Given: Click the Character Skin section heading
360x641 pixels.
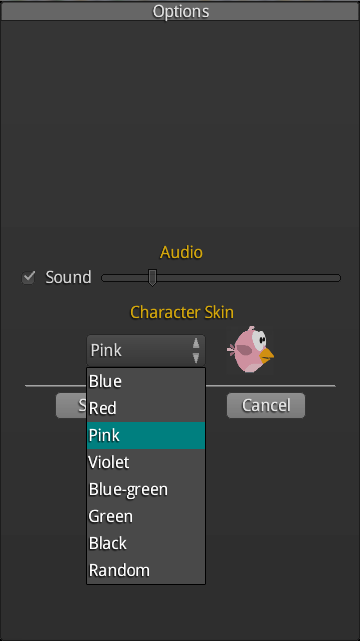Looking at the screenshot, I should point(182,312).
